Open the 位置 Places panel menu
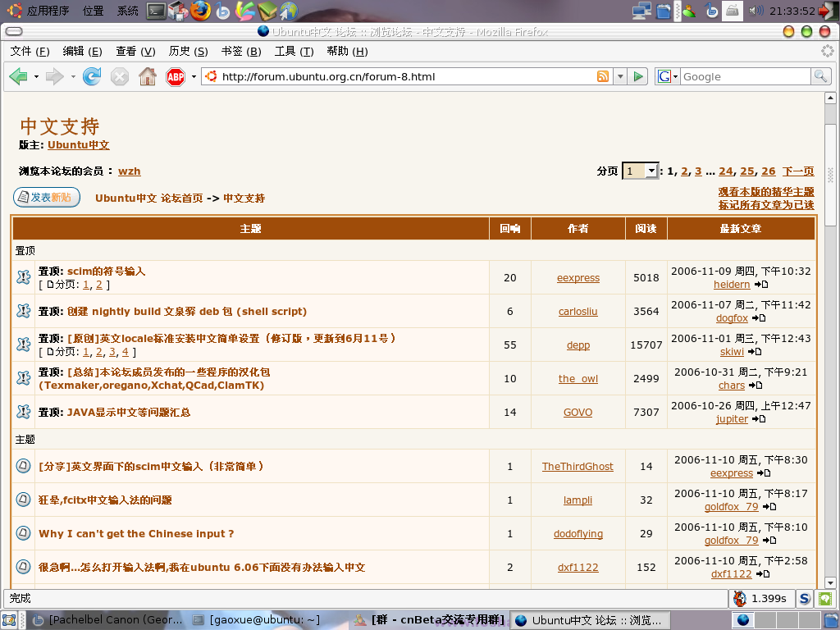840x630 pixels. 94,11
